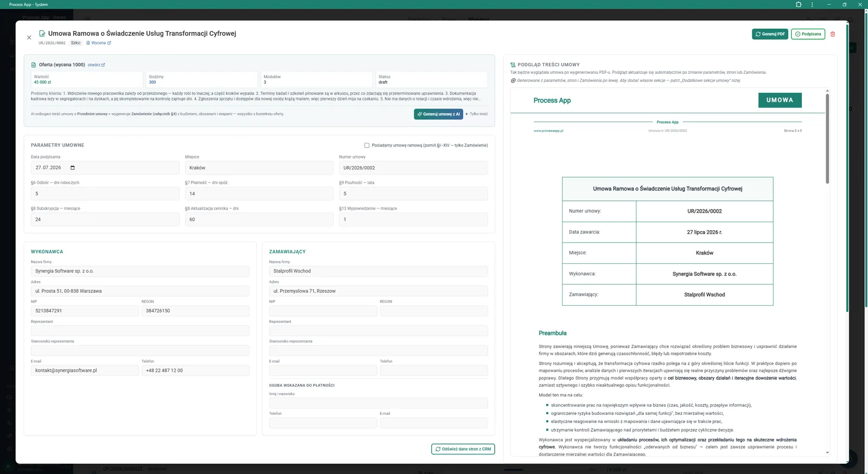Tick the Posiadamy umowę ramową checkbox

pos(367,145)
